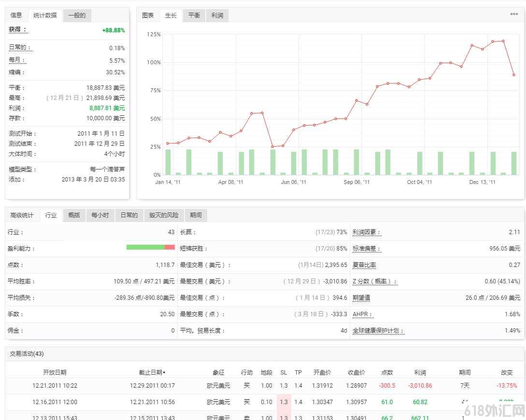Select the 一般的 tab
This screenshot has height=420, width=526.
point(77,15)
